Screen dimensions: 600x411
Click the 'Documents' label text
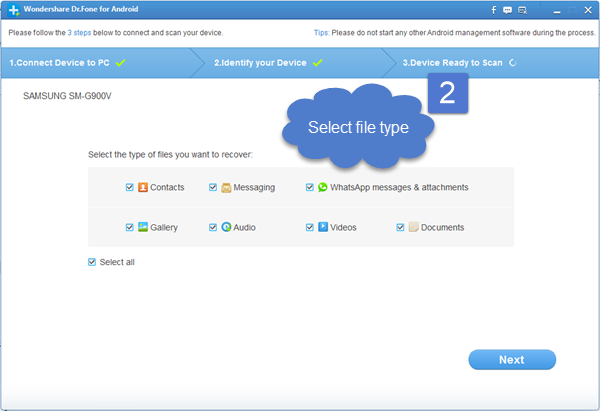(x=442, y=227)
